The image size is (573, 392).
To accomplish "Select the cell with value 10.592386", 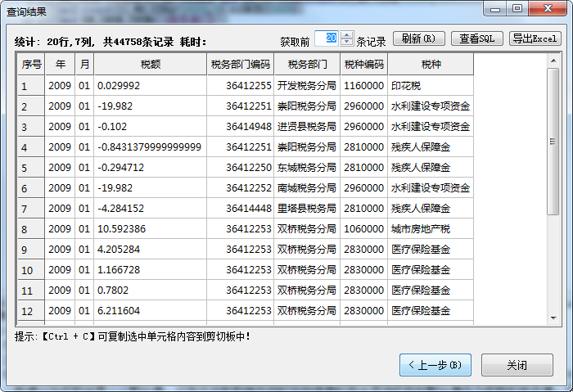I will tap(150, 229).
